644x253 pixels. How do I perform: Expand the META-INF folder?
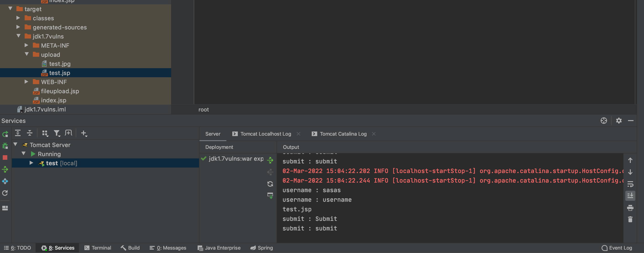point(26,45)
